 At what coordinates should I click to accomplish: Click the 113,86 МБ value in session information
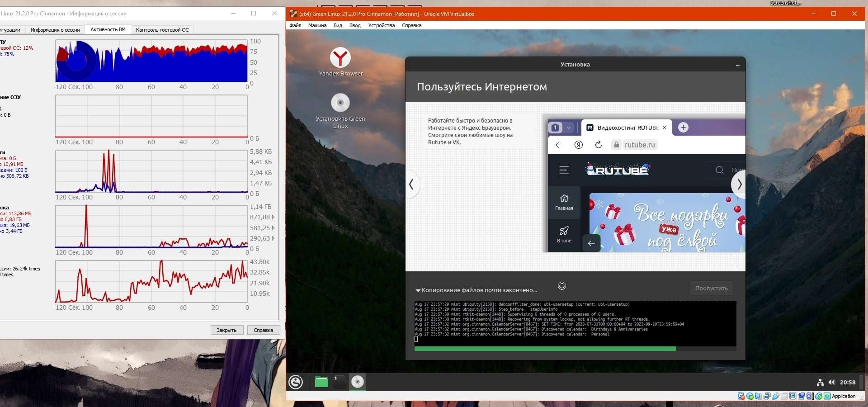click(20, 213)
